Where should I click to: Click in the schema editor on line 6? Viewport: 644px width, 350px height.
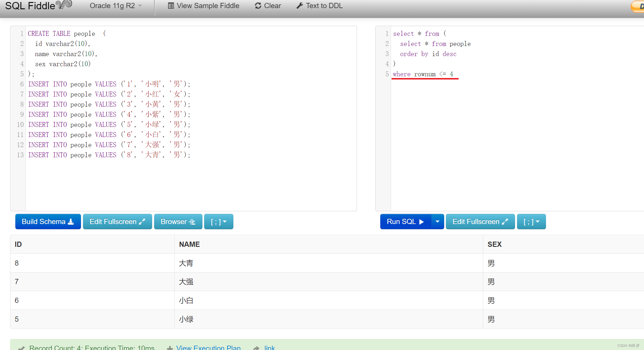click(x=109, y=84)
